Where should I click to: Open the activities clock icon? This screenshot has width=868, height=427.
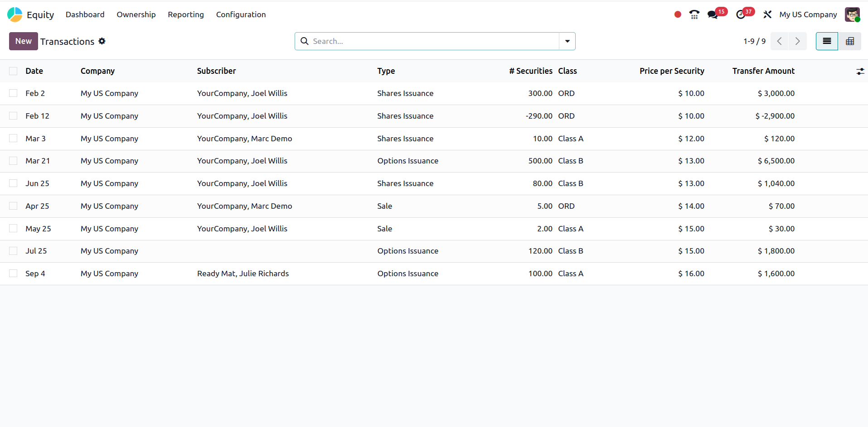coord(741,14)
